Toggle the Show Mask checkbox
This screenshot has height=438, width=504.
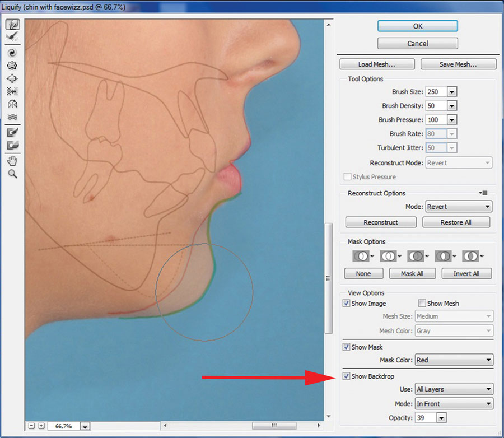tap(347, 347)
